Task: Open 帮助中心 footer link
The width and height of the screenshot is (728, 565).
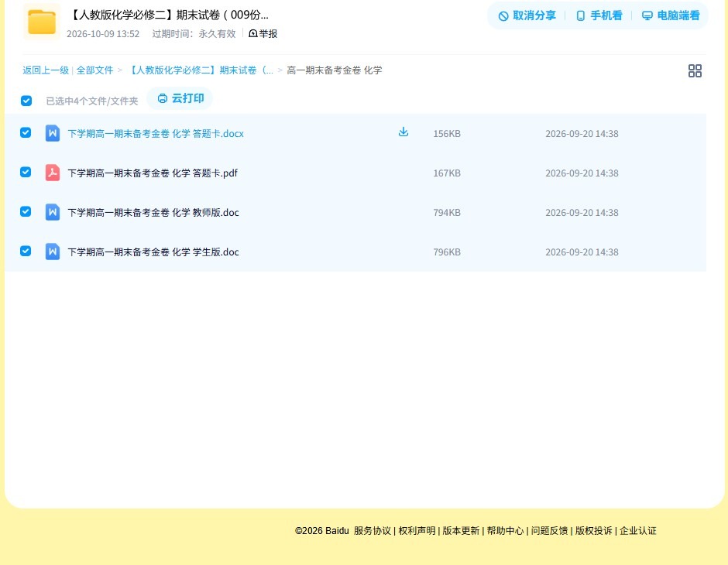Action: (505, 531)
